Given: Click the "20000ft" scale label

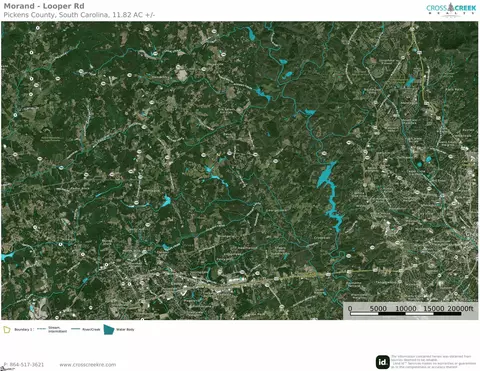Looking at the screenshot, I should coord(460,308).
